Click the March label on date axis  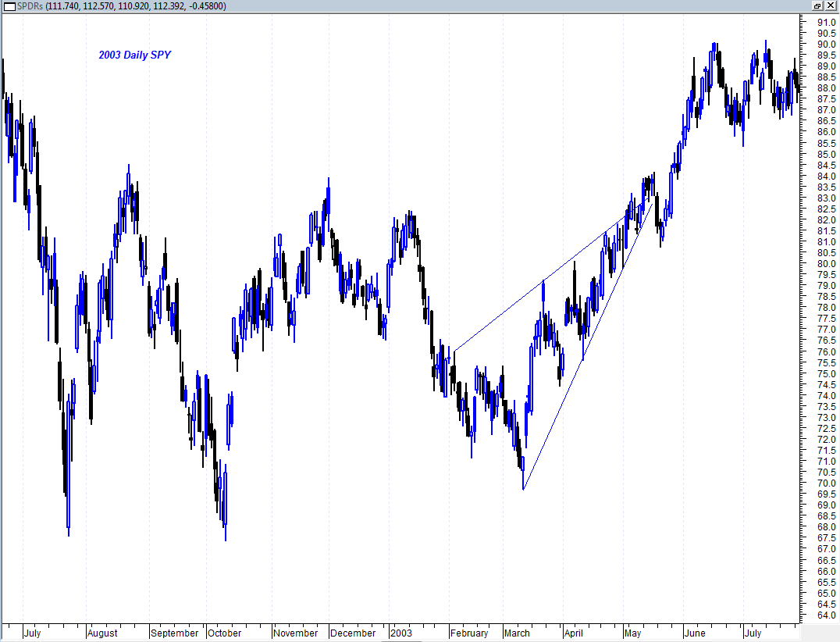[x=517, y=633]
